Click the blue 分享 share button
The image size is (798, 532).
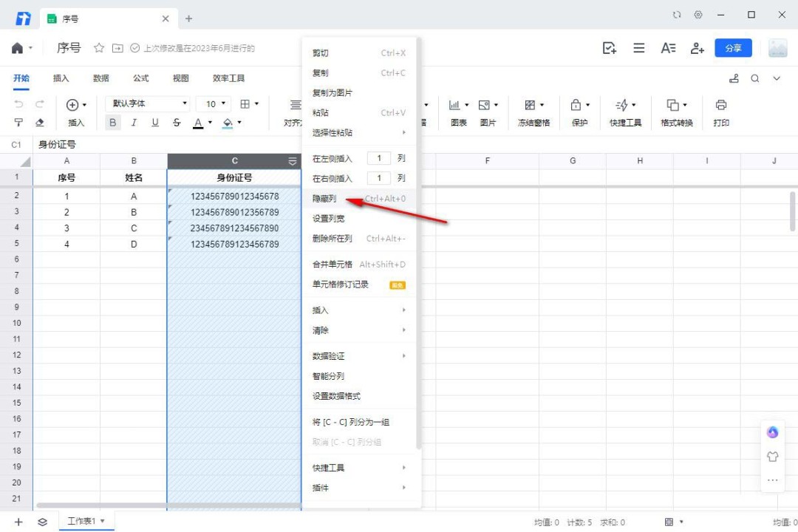[x=733, y=48]
